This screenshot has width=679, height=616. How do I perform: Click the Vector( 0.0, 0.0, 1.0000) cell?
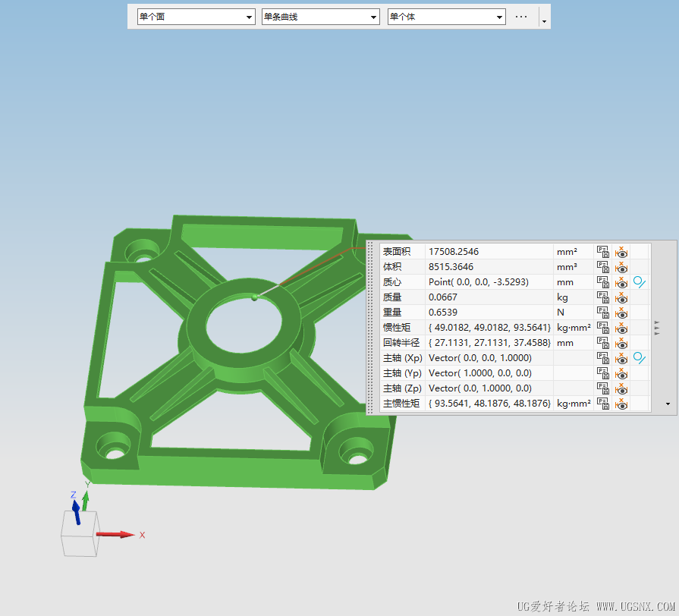(489, 357)
